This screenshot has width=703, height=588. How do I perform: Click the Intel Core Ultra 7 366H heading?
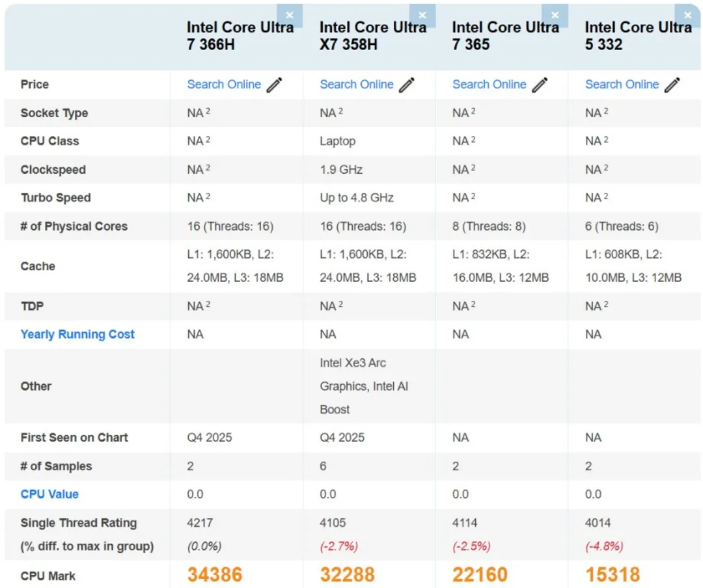click(240, 36)
